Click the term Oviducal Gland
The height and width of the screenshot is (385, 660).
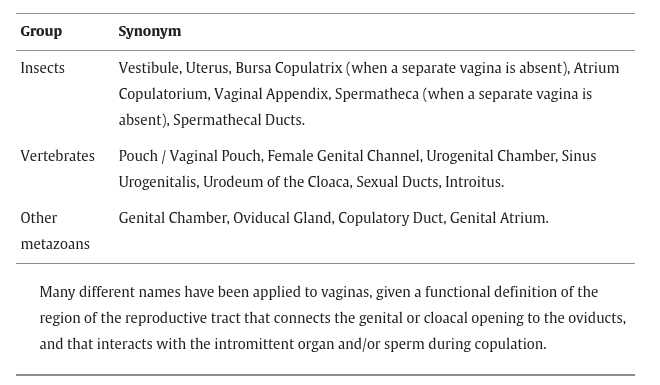(282, 218)
